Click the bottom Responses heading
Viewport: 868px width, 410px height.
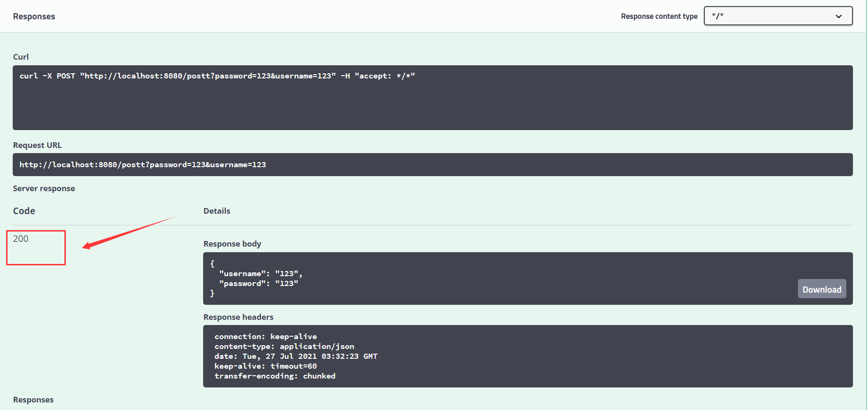click(x=33, y=400)
